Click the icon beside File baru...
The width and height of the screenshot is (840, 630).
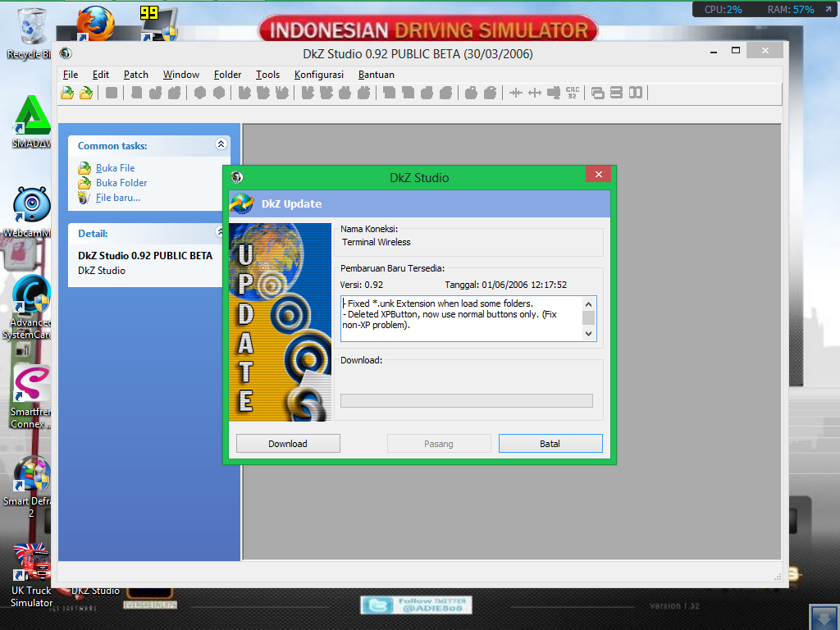pos(84,198)
